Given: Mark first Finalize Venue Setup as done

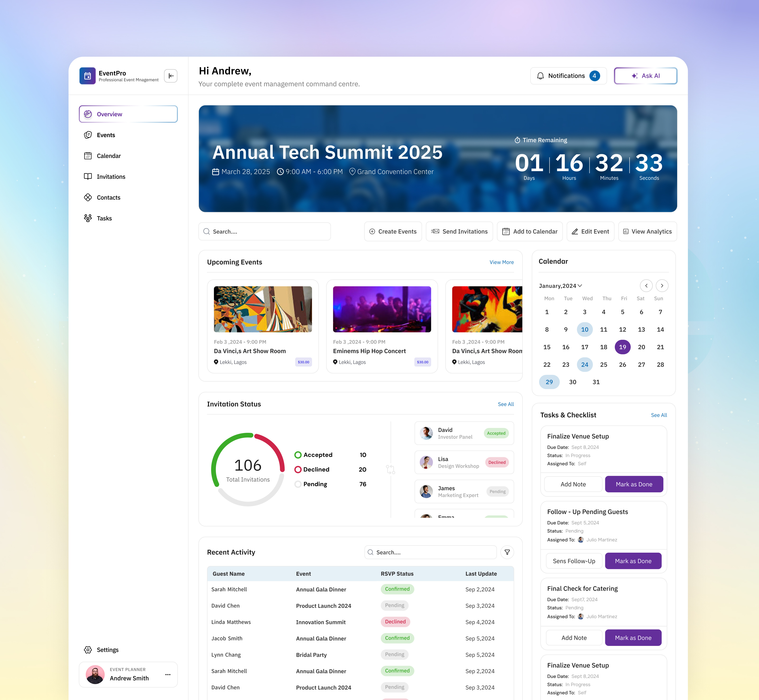Looking at the screenshot, I should pos(634,484).
